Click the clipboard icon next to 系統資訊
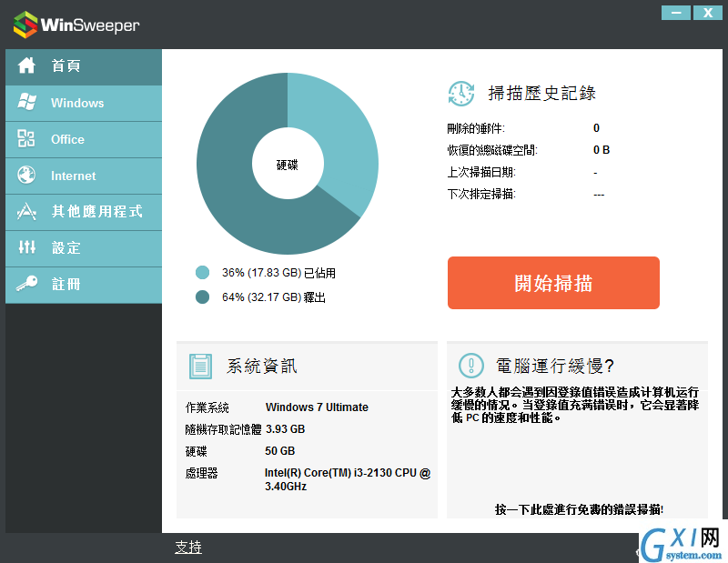The height and width of the screenshot is (563, 728). 200,367
